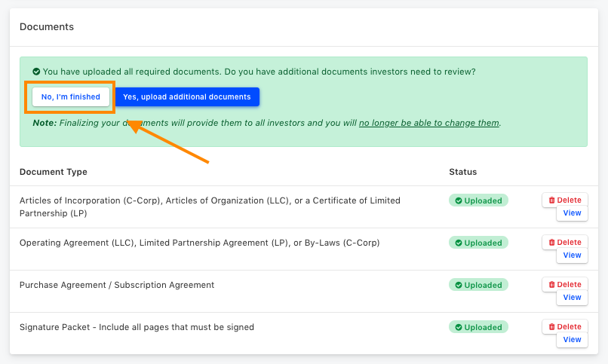The height and width of the screenshot is (364, 608).
Task: View the Purchase Agreement / Subscription Agreement
Action: pos(572,298)
